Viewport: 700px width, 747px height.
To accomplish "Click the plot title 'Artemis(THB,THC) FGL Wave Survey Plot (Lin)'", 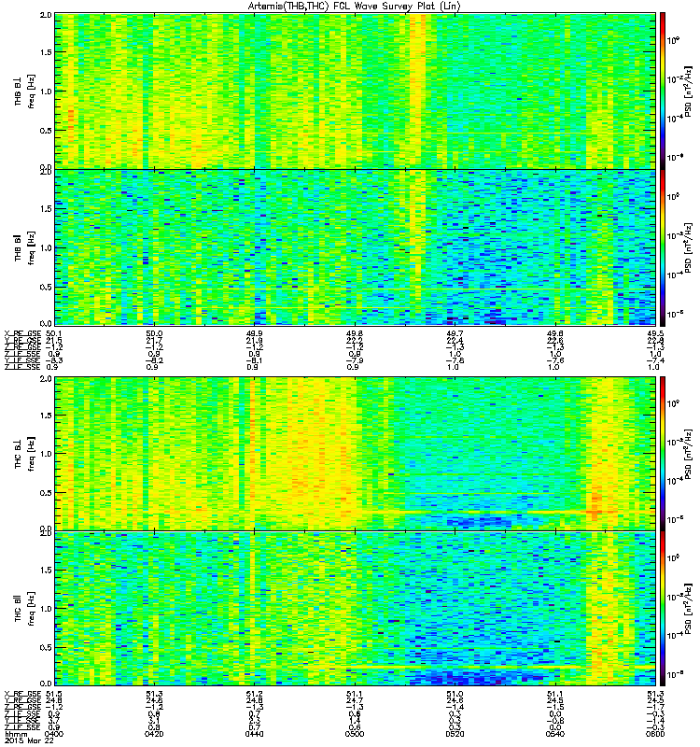I will [x=354, y=7].
